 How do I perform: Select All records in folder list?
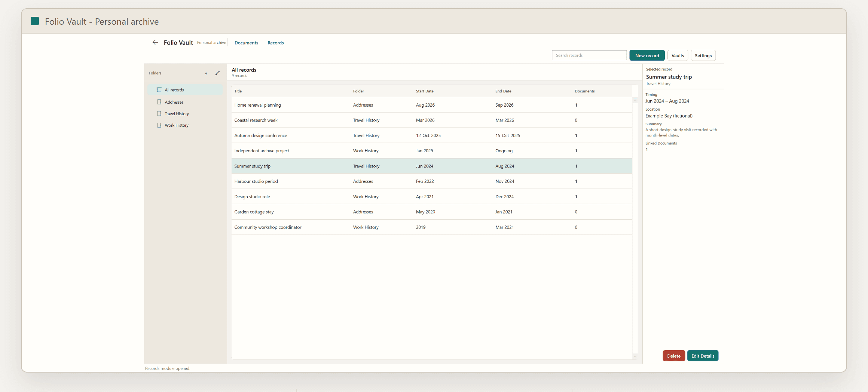185,90
